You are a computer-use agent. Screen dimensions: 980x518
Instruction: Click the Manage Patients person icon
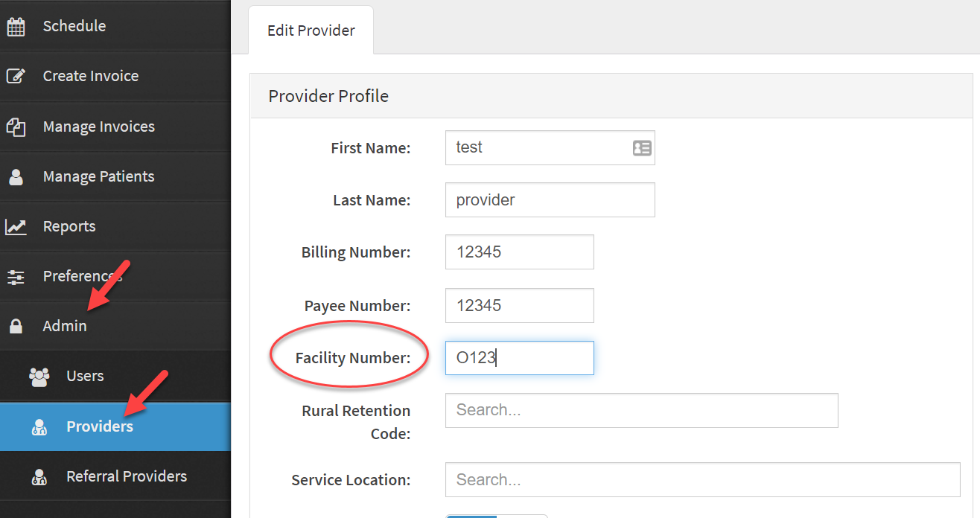coord(16,176)
